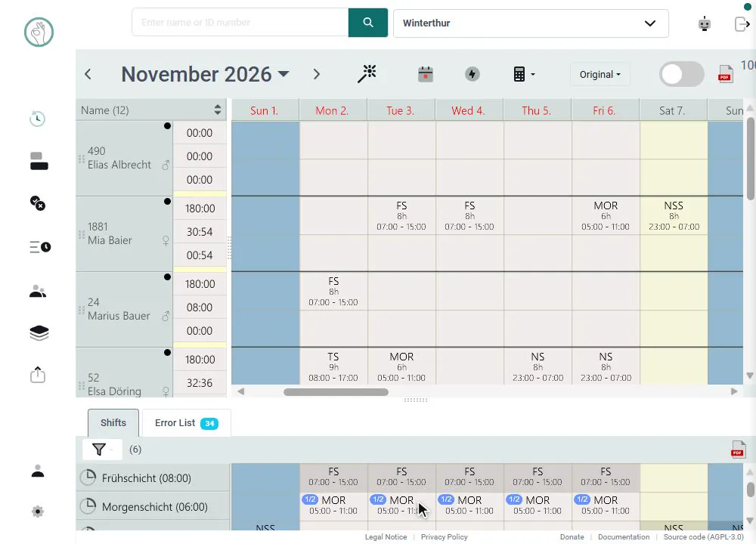
Task: Click the Morgenschicht clock icon
Action: click(x=88, y=506)
